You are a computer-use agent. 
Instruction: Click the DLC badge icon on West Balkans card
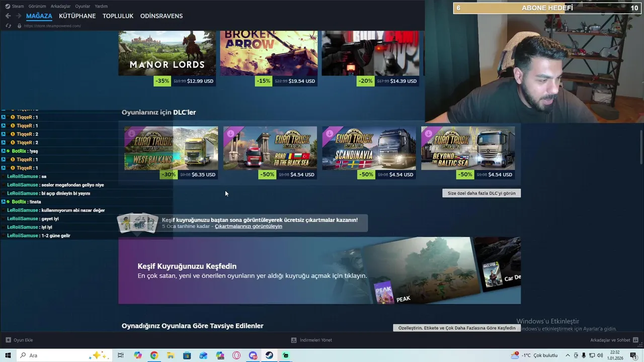coord(132,134)
